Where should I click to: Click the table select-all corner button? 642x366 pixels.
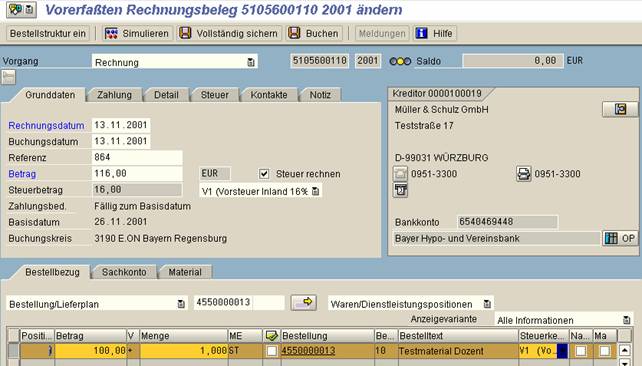tap(14, 336)
